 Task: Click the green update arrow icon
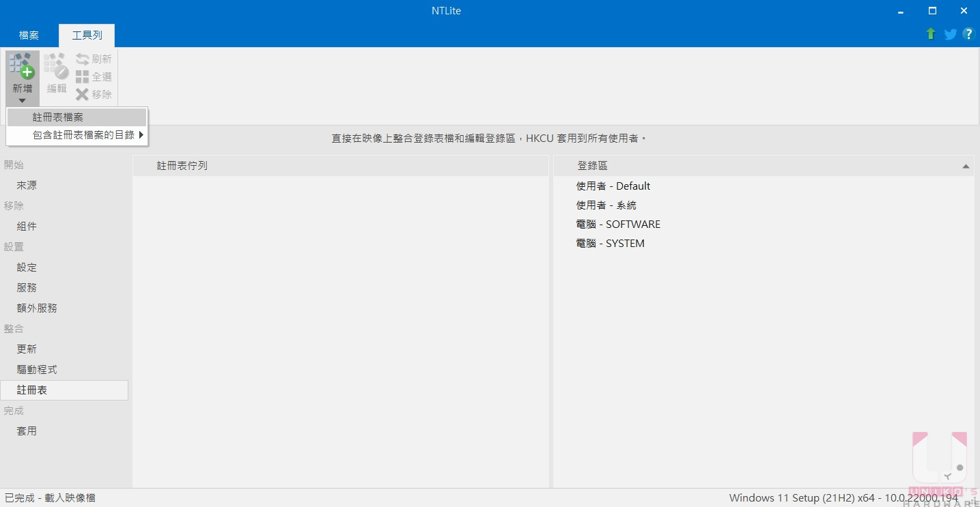click(931, 34)
